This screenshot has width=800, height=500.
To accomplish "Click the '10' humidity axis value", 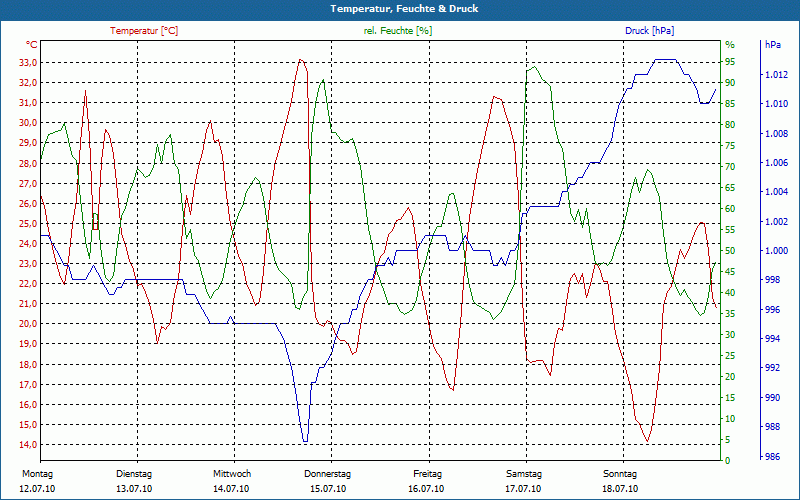I will [x=730, y=418].
